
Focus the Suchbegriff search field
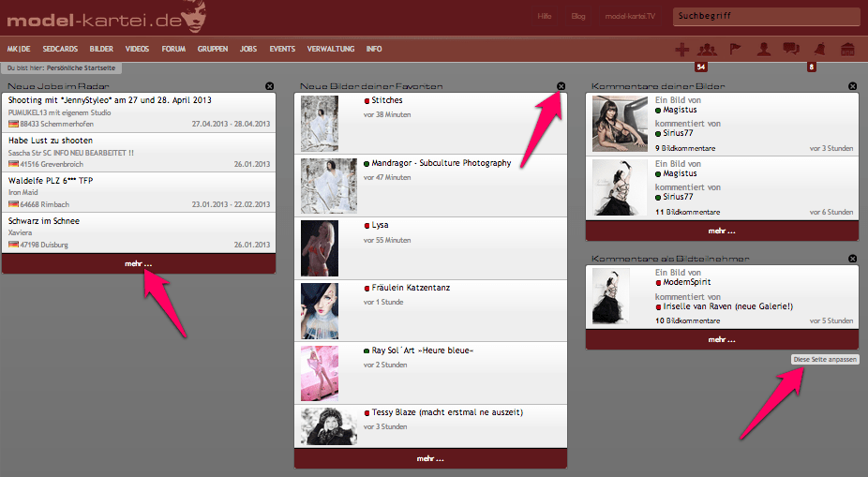767,16
